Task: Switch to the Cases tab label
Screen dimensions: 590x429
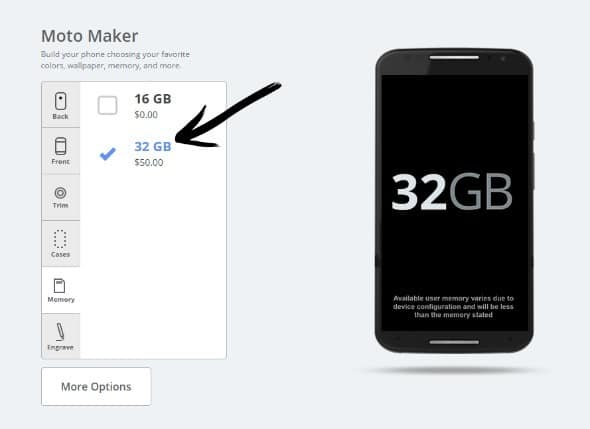Action: pos(60,254)
